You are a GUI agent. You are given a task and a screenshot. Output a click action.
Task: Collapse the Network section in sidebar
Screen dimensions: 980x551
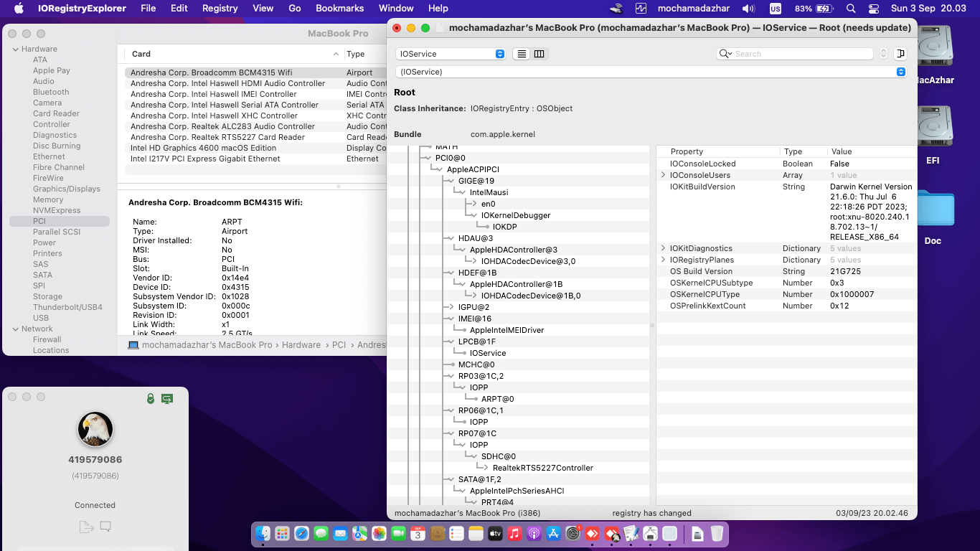[16, 329]
